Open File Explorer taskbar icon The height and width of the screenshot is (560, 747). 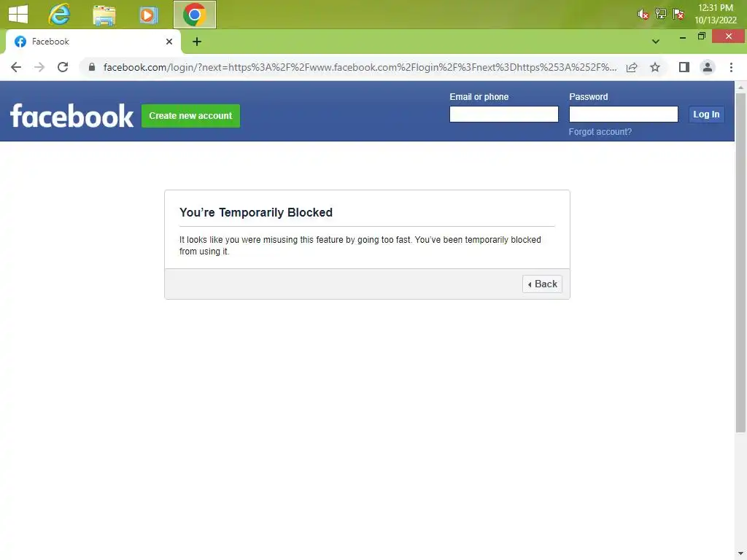(x=104, y=15)
